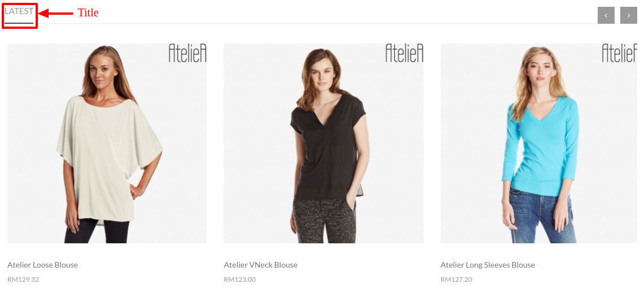Click the next arrow carousel button
This screenshot has width=644, height=288.
point(628,15)
